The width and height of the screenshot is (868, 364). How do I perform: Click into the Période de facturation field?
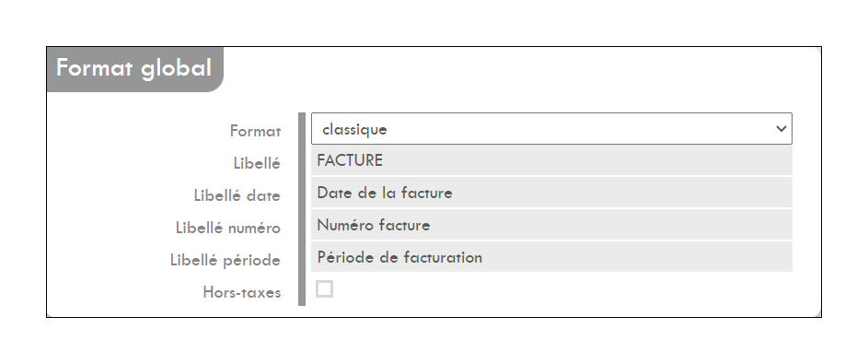(x=551, y=257)
